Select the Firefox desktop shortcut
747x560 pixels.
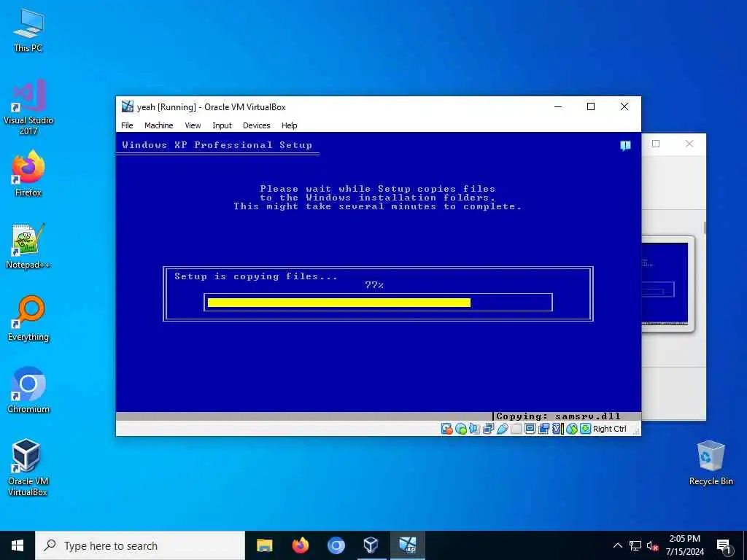pyautogui.click(x=28, y=174)
